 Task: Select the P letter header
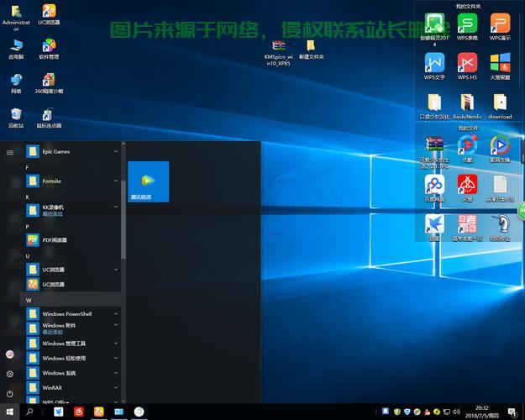pyautogui.click(x=28, y=227)
